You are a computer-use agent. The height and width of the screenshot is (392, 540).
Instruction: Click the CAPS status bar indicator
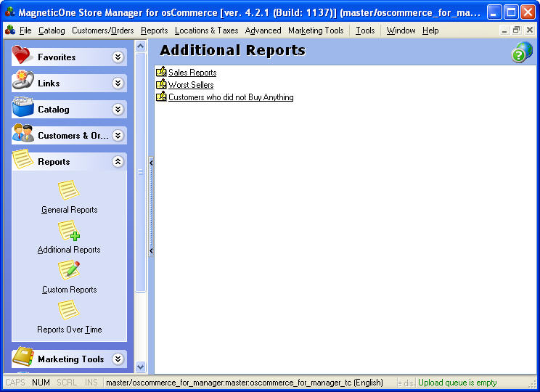15,383
